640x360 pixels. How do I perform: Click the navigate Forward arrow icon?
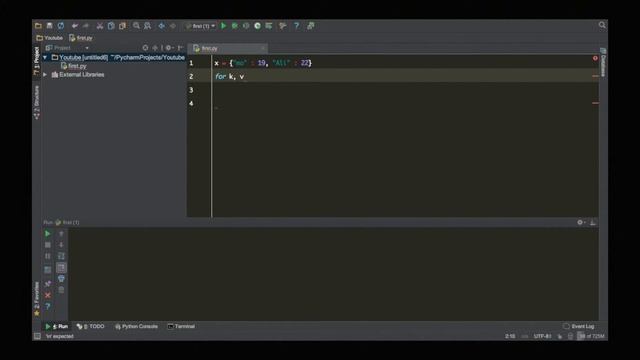tap(173, 26)
